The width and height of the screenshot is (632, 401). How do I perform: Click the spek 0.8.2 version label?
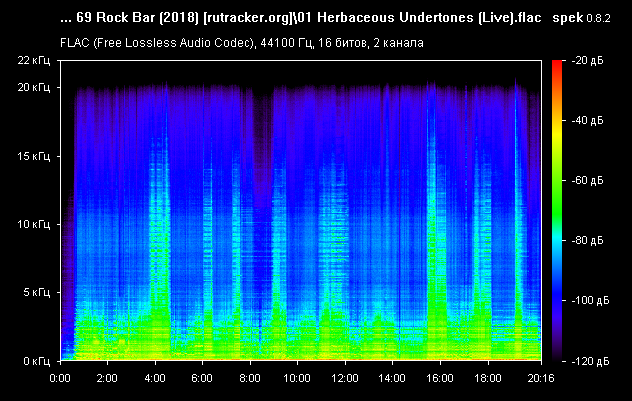[x=584, y=19]
